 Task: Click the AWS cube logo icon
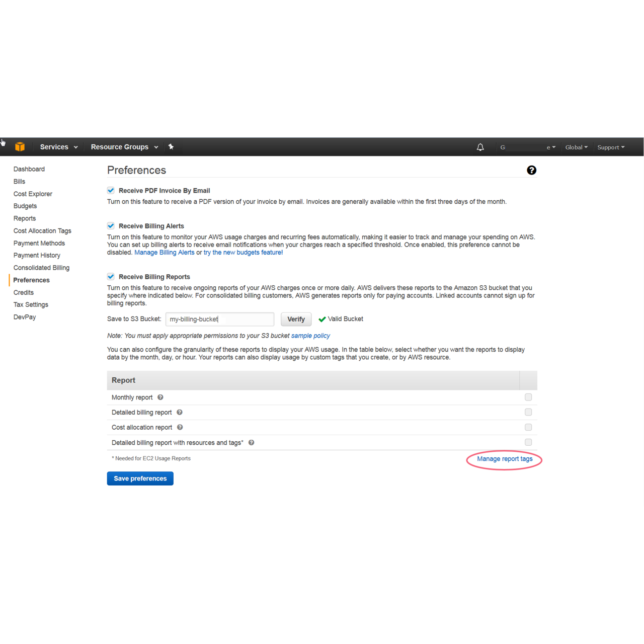20,147
